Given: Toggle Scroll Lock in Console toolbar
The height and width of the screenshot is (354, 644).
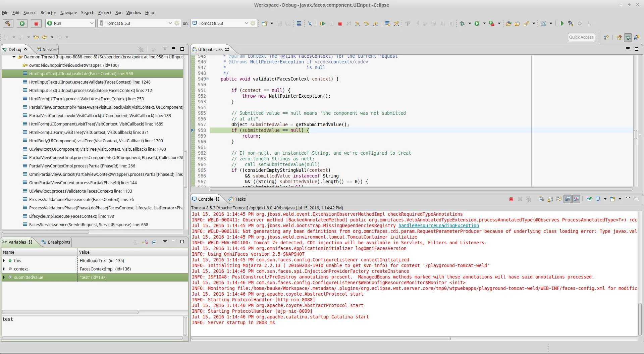Looking at the screenshot, I should 550,199.
